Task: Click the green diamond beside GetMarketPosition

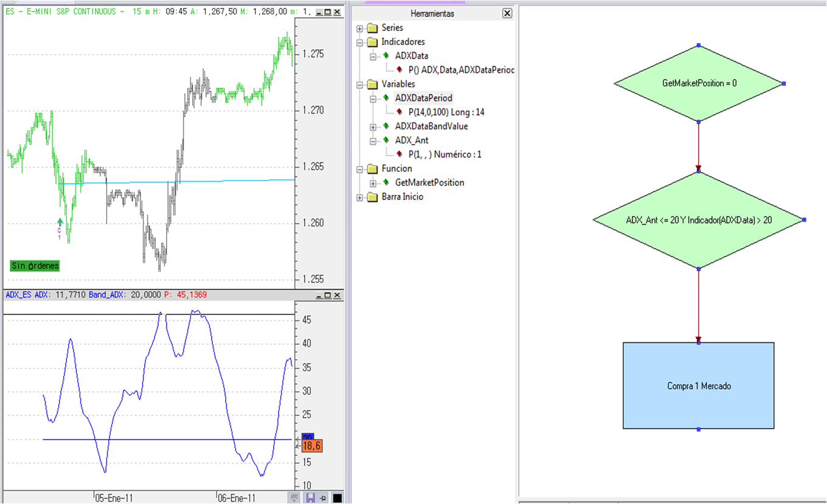Action: [x=386, y=182]
